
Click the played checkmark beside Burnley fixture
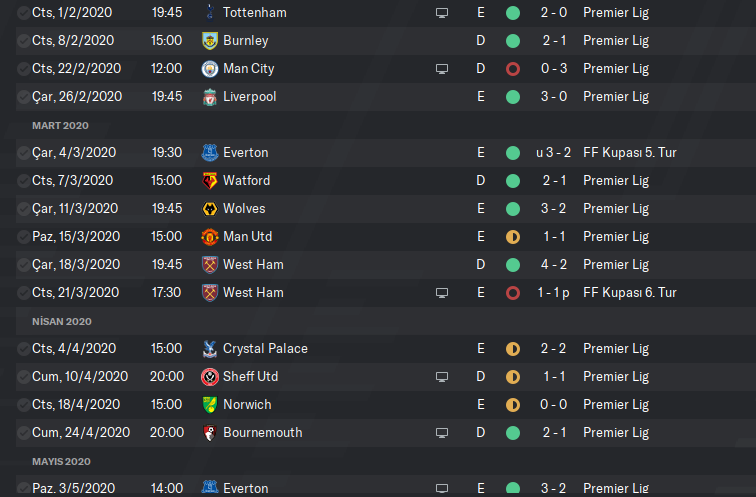[x=23, y=41]
